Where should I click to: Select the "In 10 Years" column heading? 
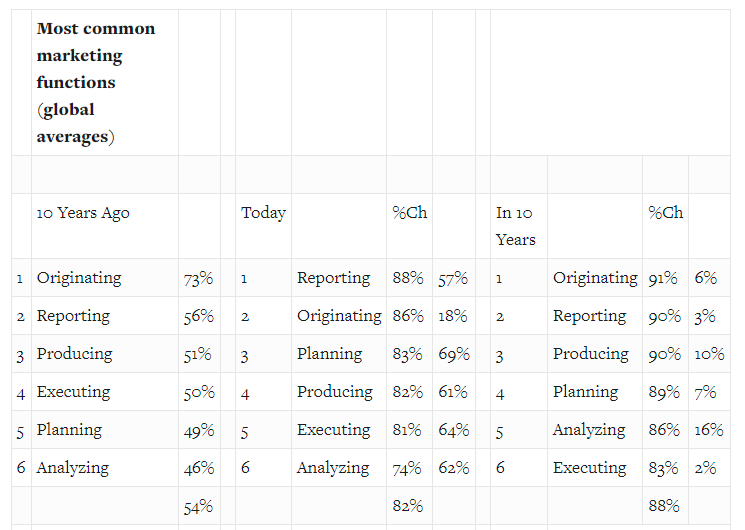click(515, 225)
